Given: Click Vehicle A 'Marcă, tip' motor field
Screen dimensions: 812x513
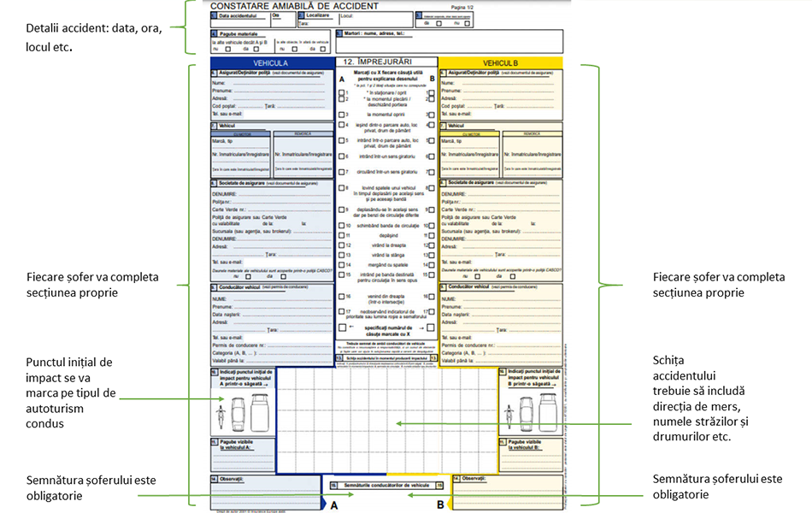Looking at the screenshot, I should (240, 144).
